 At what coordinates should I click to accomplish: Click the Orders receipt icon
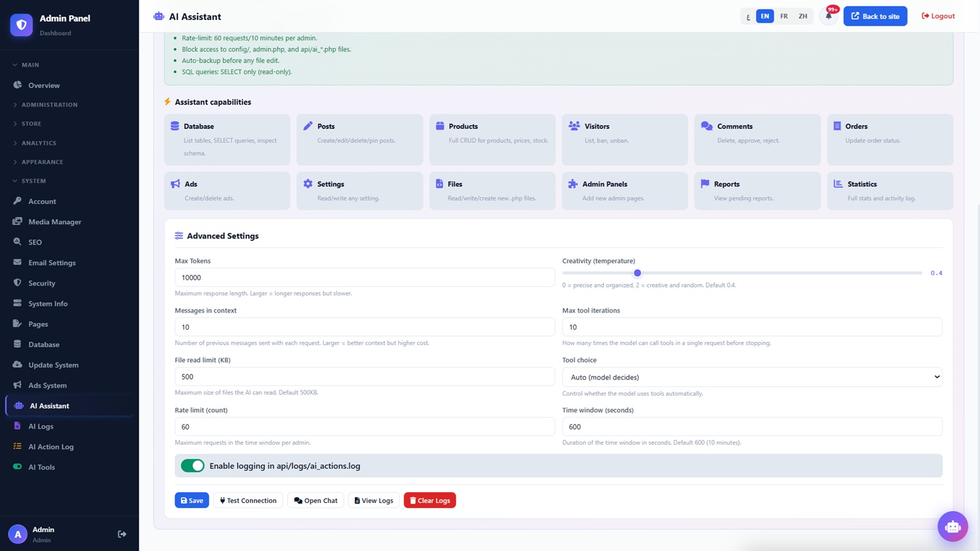click(x=837, y=126)
